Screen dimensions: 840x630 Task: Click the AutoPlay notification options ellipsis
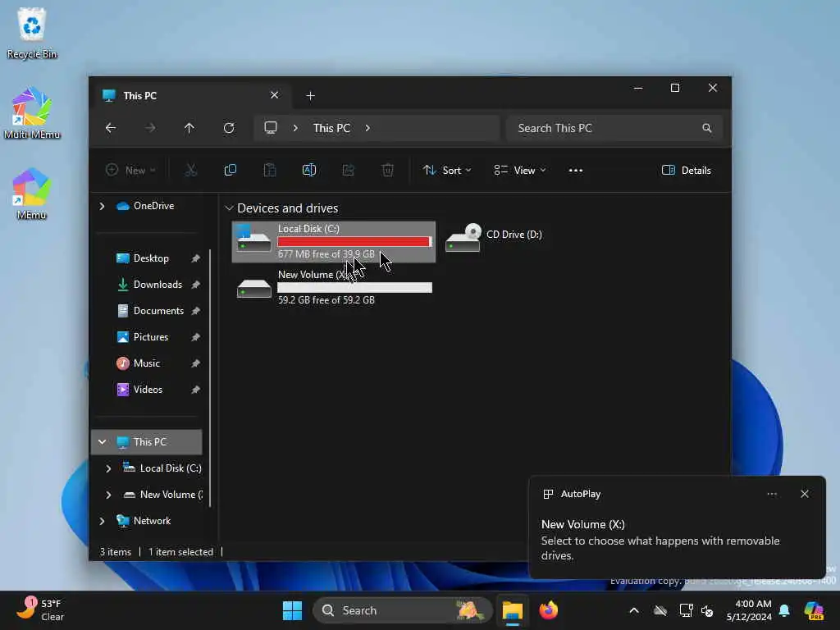click(772, 494)
